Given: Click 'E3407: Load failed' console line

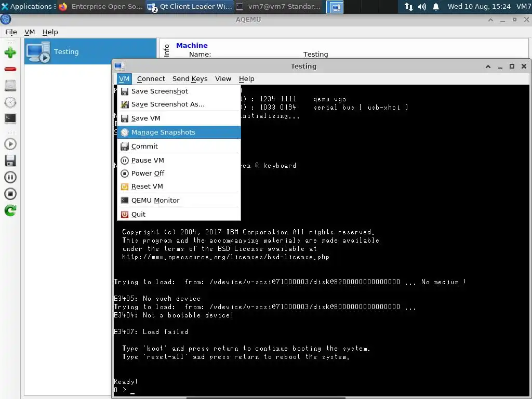Looking at the screenshot, I should [x=151, y=332].
